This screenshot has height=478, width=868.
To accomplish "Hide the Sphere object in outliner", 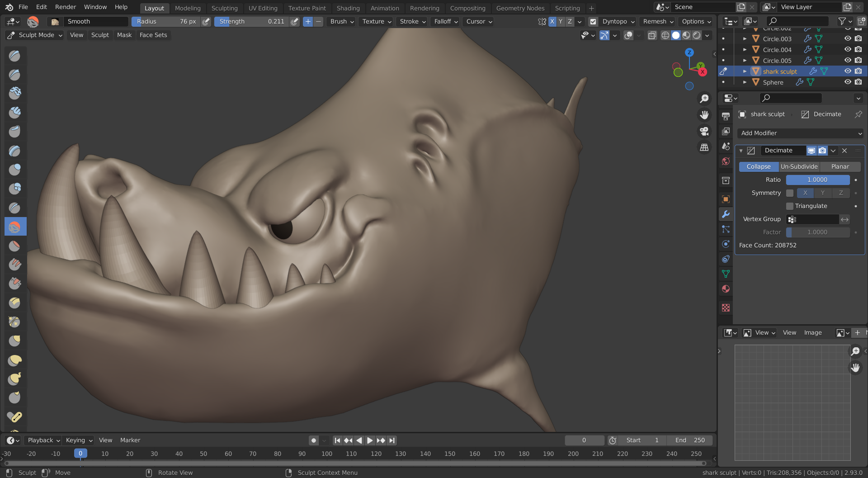I will [848, 82].
